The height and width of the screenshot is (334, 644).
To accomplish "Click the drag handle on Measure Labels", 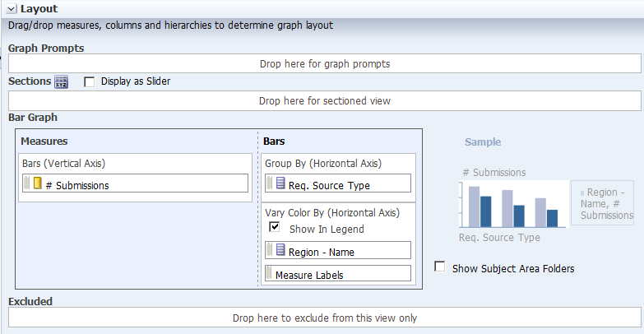I will [268, 274].
